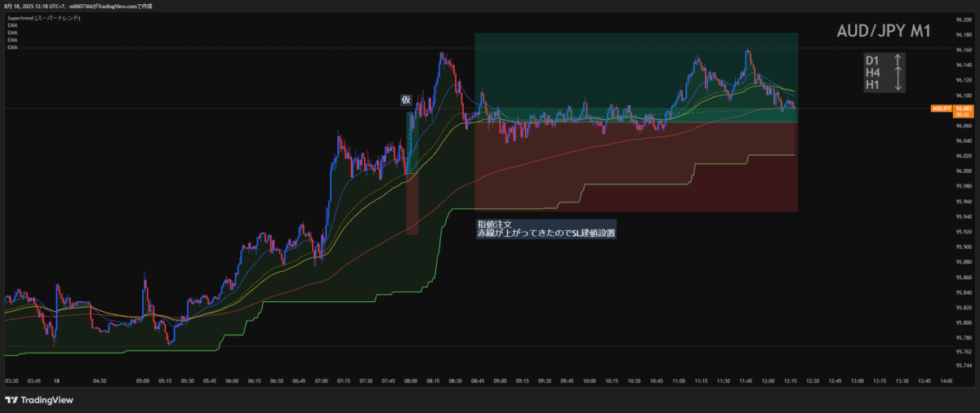The image size is (980, 413).
Task: Select the 指値注文 text annotation box
Action: pos(546,228)
